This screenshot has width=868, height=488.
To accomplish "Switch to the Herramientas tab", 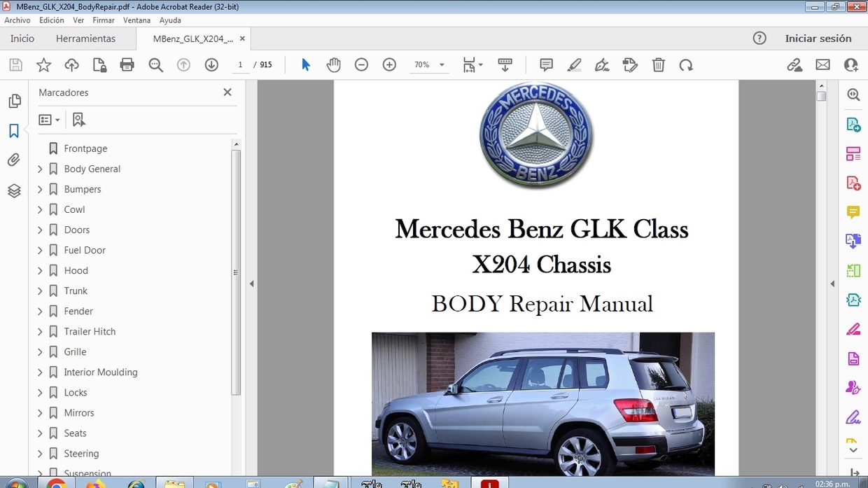I will (85, 39).
